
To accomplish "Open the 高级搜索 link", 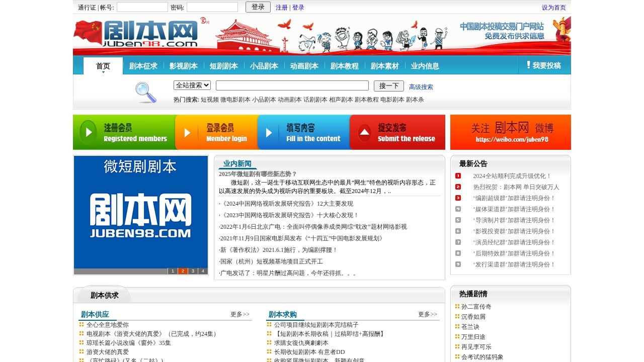I will tap(422, 85).
